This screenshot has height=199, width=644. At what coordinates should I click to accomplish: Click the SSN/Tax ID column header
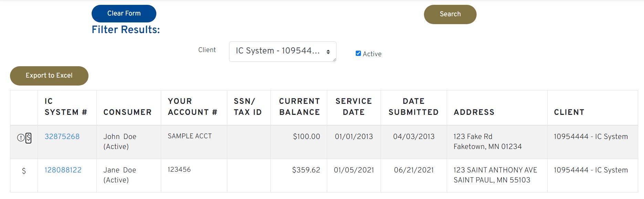click(x=248, y=107)
